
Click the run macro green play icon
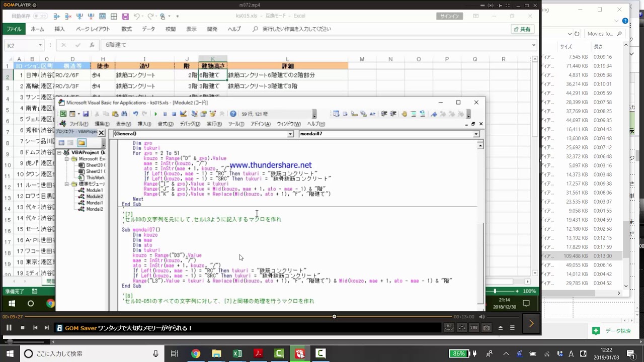pos(155,114)
